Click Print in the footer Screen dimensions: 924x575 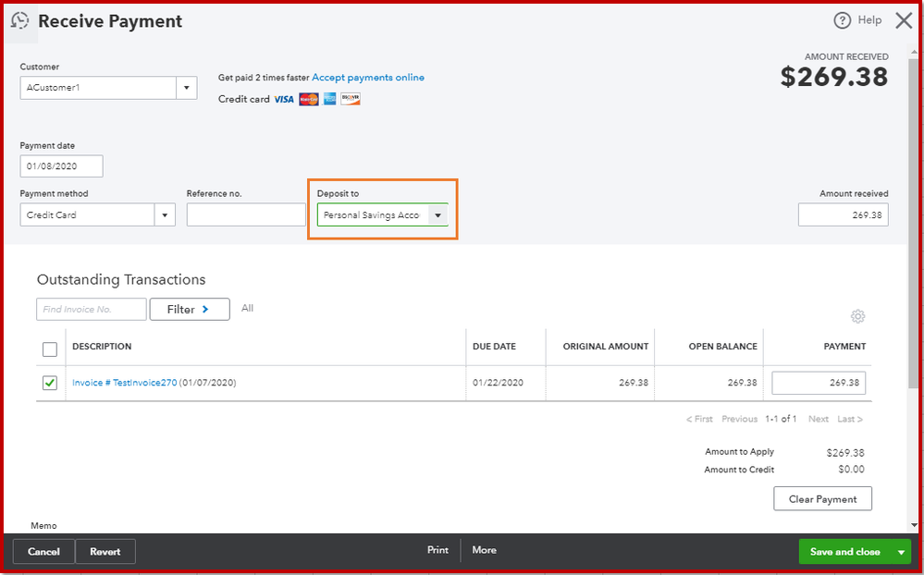[437, 550]
